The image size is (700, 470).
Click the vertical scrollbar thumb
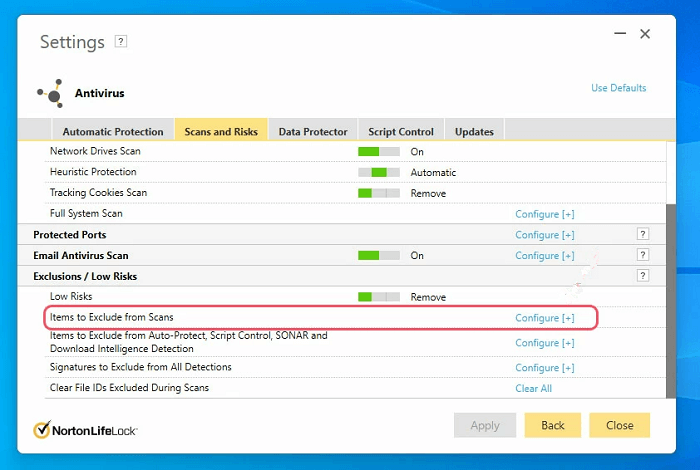671,301
